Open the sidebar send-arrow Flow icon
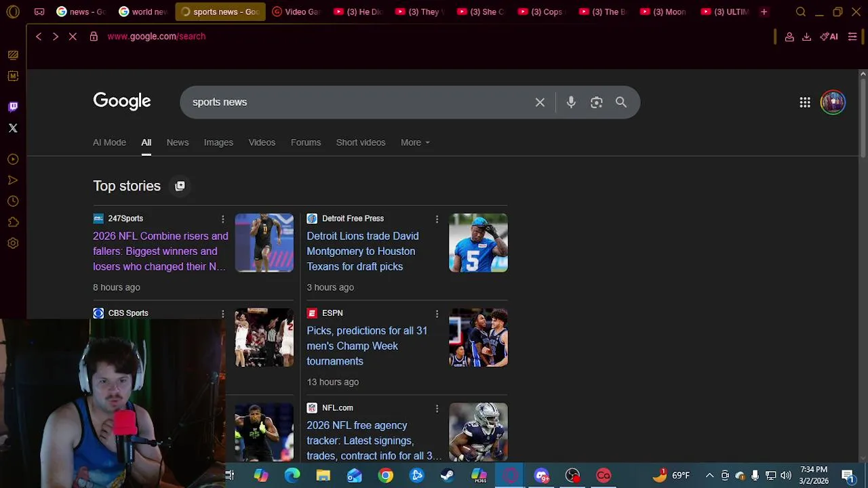 13,180
